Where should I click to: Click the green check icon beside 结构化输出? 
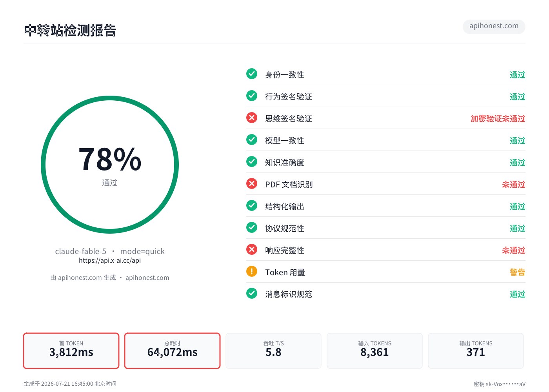(x=252, y=205)
